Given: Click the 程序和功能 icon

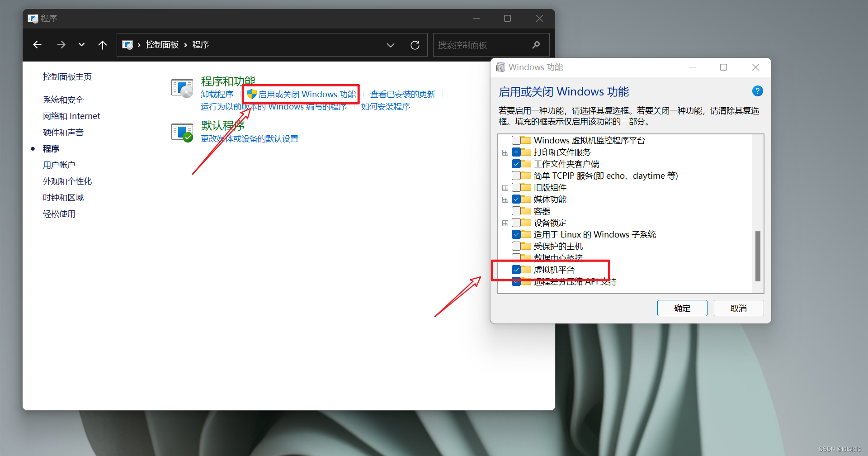Looking at the screenshot, I should [182, 88].
